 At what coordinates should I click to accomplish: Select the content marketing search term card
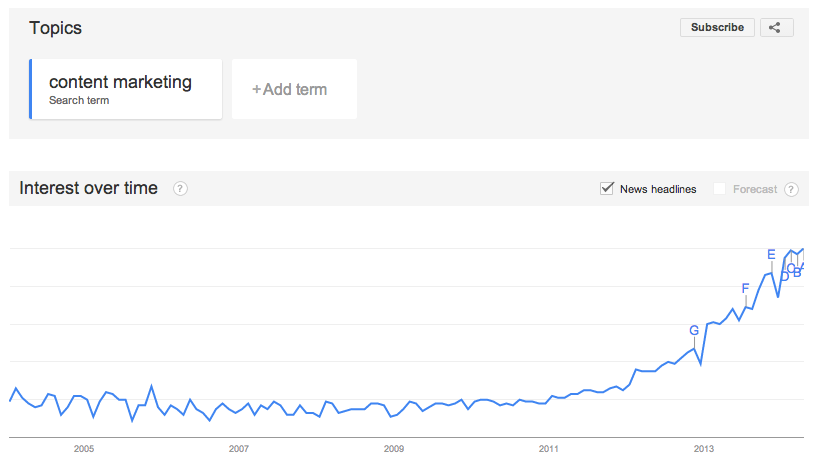pos(126,89)
